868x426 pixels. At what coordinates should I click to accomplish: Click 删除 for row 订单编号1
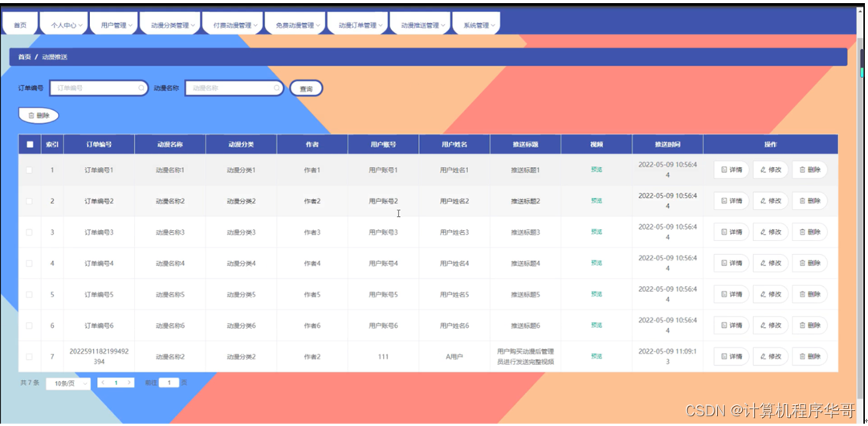[810, 170]
